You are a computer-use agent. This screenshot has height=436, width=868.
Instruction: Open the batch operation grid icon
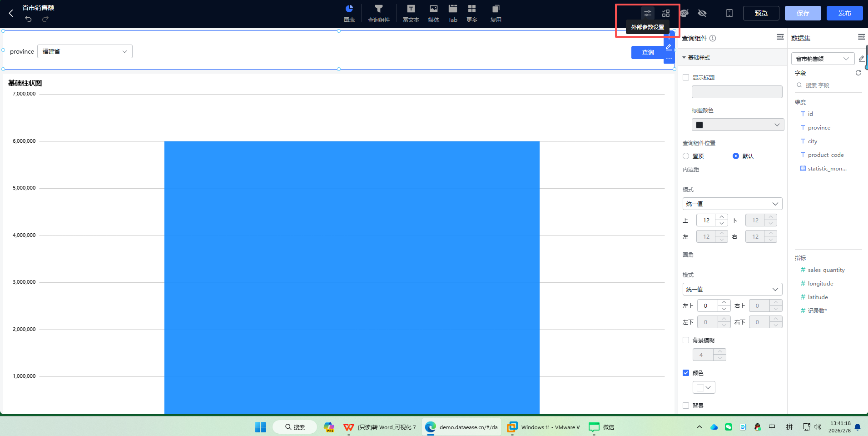(666, 13)
